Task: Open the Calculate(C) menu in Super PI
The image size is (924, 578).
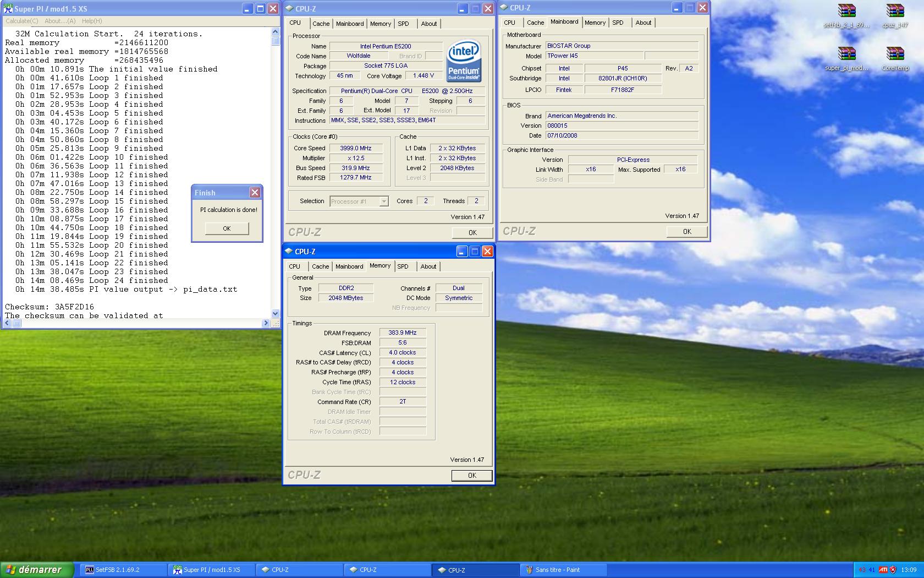Action: click(22, 21)
